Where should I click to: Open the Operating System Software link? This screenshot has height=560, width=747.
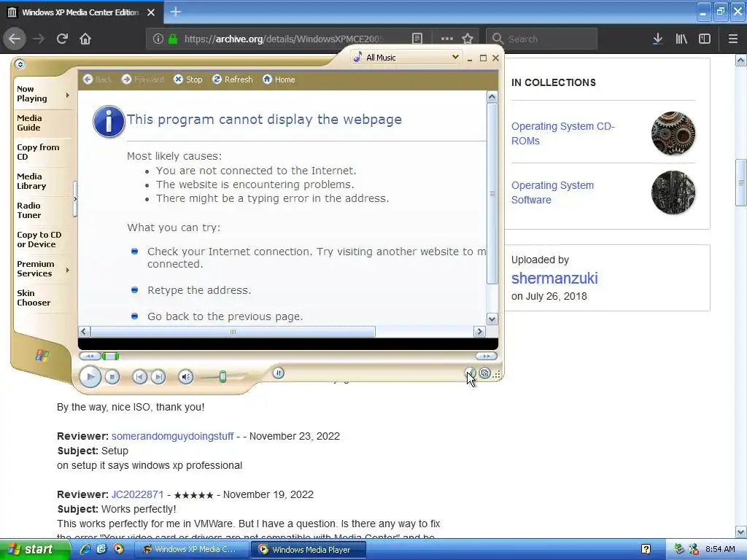click(x=553, y=192)
